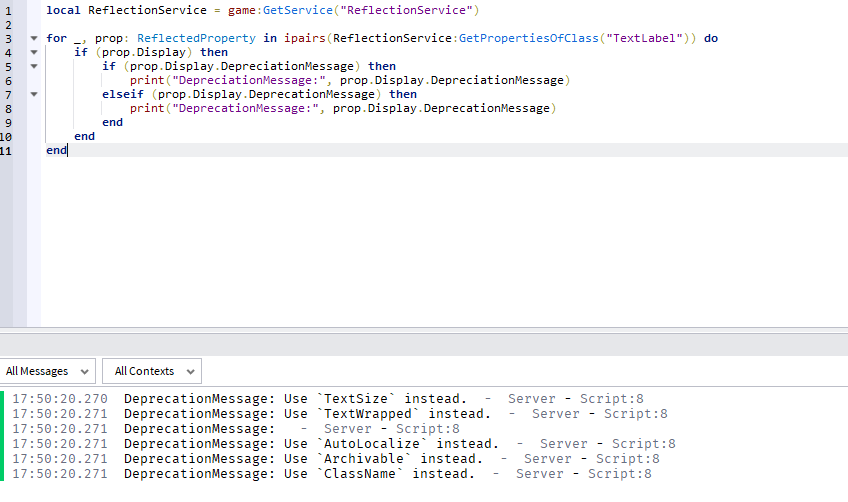Open the All Messages filter dropdown

[48, 371]
